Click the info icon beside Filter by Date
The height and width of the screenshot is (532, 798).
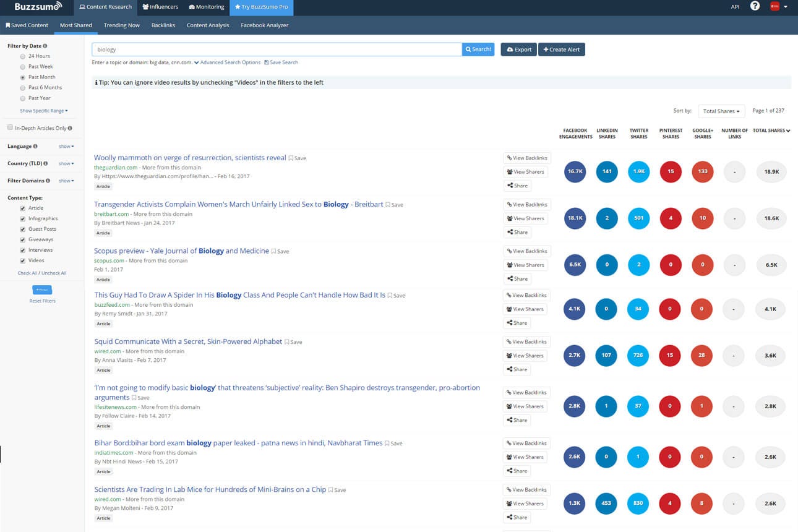[x=45, y=46]
